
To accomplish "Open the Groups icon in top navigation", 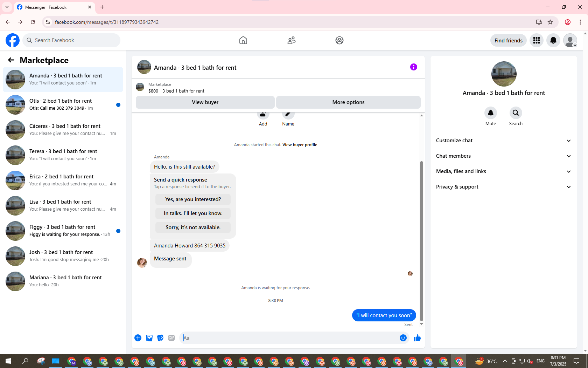I will [339, 40].
